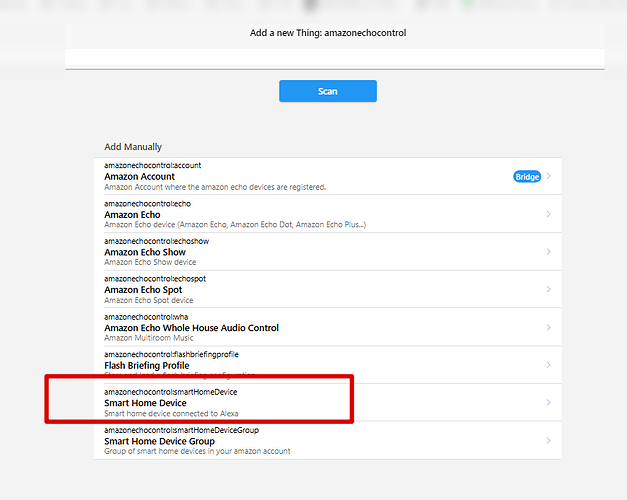Expand the Amazon Account row chevron
Viewport: 627px width, 500px height.
549,177
